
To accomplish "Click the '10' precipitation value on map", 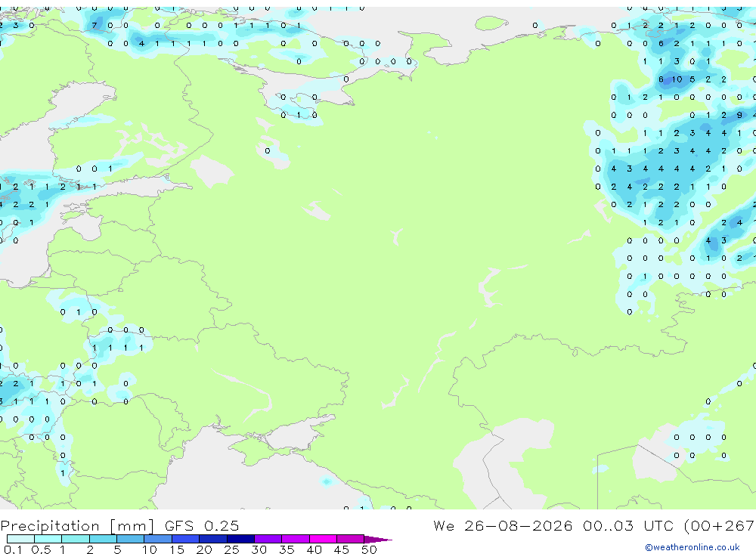I will pos(677,79).
